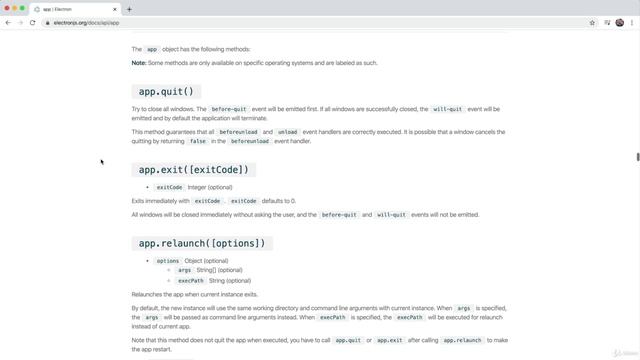Click the app.exit([exitCode]) heading
The image size is (640, 360).
tap(193, 170)
